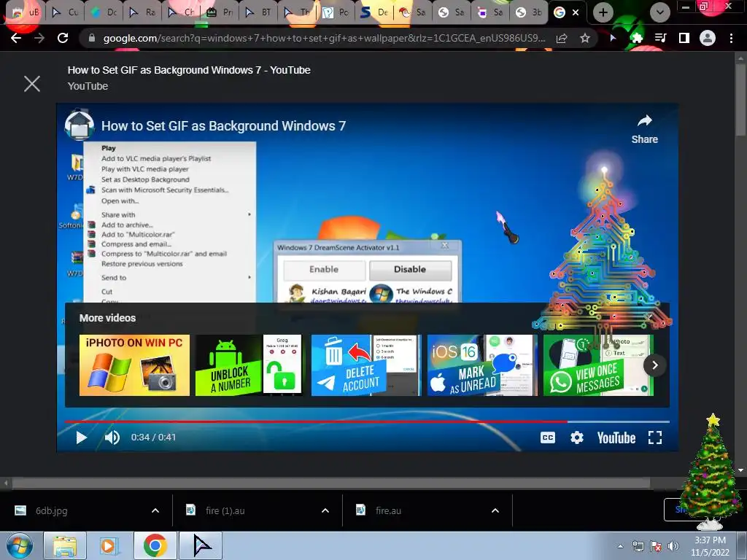
Task: Open the network tray icon
Action: tap(638, 546)
